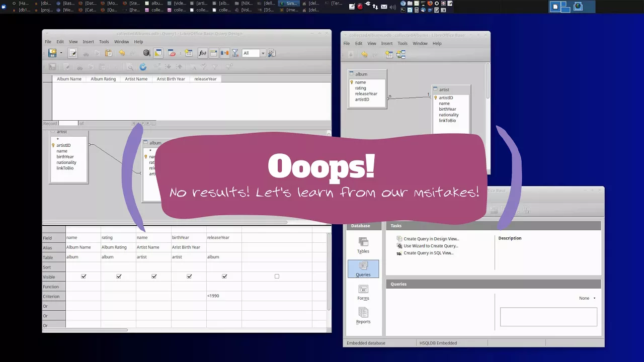Viewport: 644px width, 362px height.
Task: Click the Record number input field
Action: (x=68, y=123)
